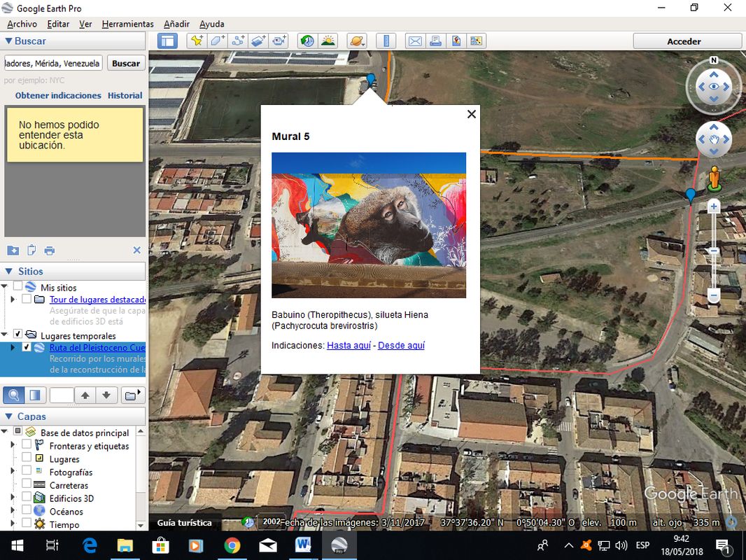Add a placemark with the pushpin tool
Screen dimensions: 746x560
(197, 41)
